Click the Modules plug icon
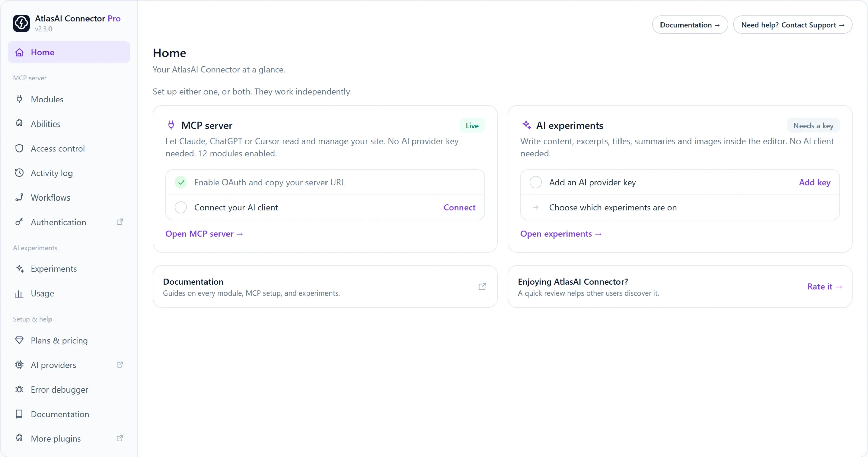The height and width of the screenshot is (457, 868). coord(19,99)
